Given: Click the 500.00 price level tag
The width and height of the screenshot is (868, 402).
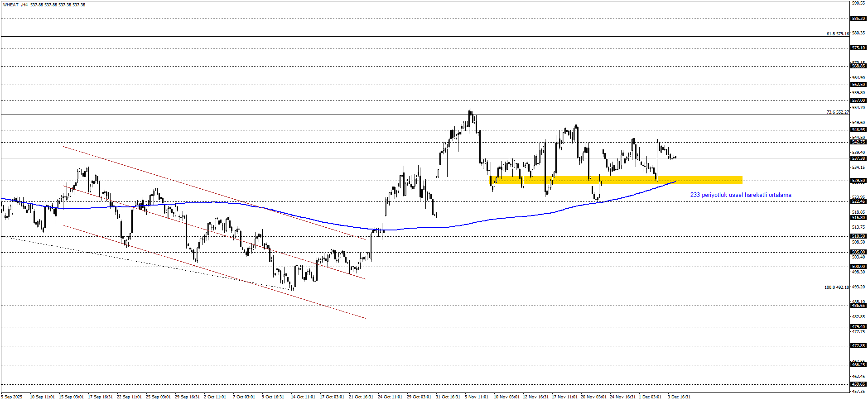Looking at the screenshot, I should [x=858, y=267].
